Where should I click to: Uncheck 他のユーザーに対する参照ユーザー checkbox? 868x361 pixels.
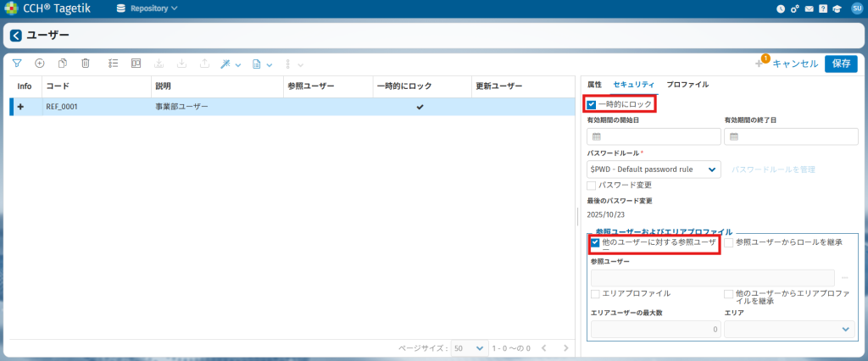point(595,242)
